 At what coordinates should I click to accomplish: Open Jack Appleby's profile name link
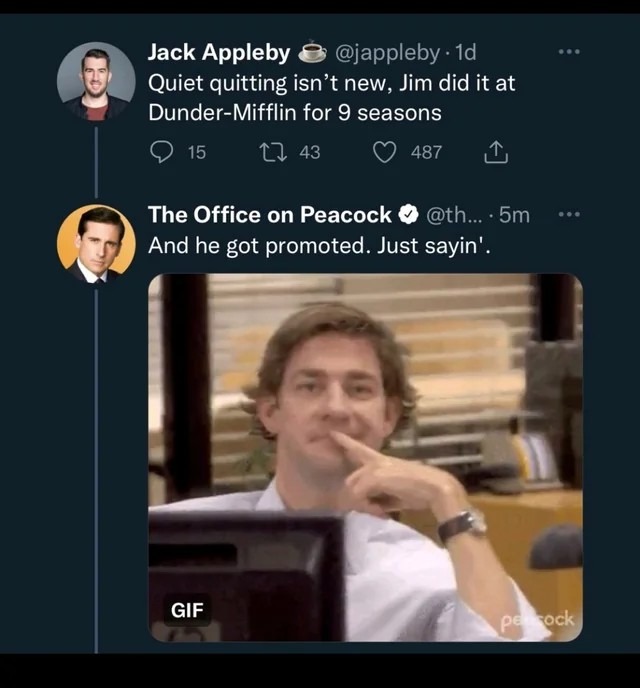tap(218, 52)
